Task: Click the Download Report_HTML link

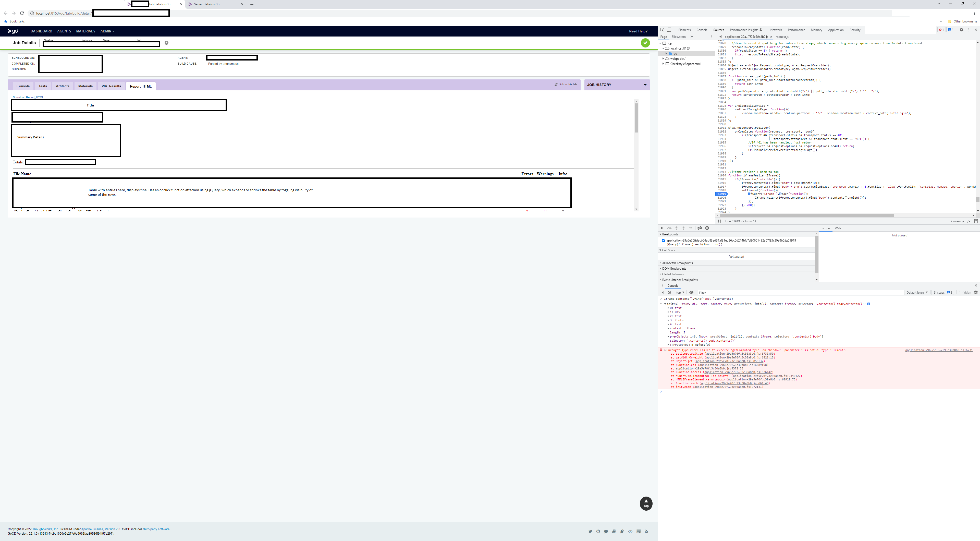Action: 28,98
